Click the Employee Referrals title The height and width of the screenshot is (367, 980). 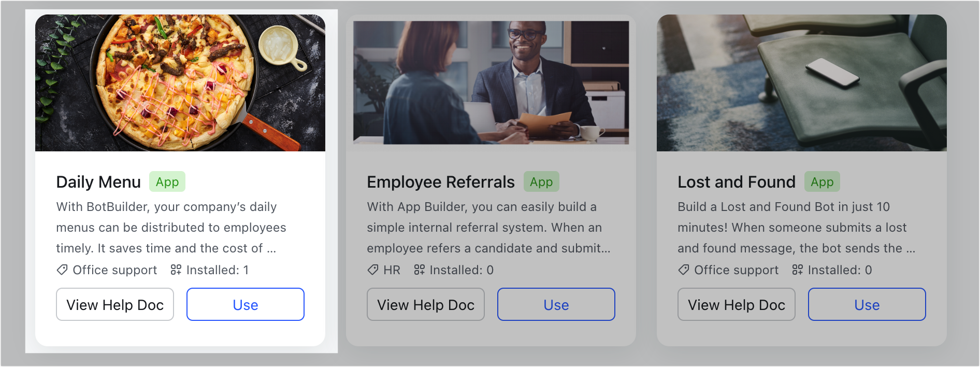click(441, 182)
